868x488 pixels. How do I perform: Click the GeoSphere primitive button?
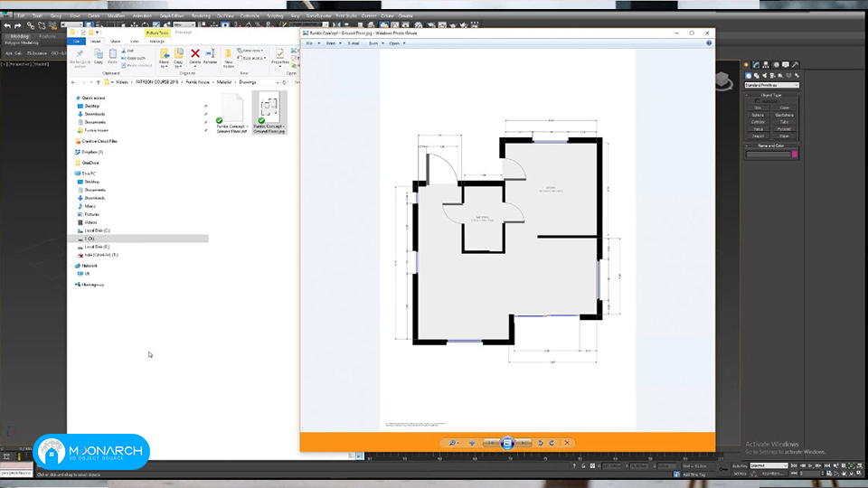[x=785, y=115]
